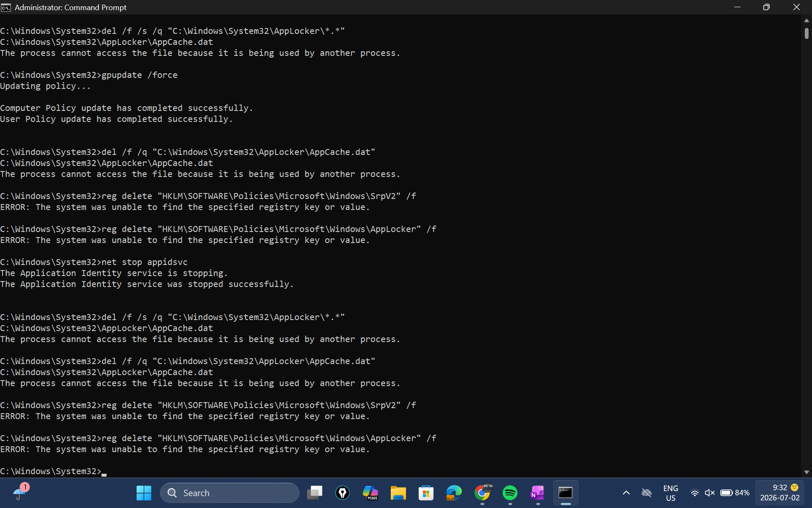Select the Command Prompt taskbar icon

565,493
